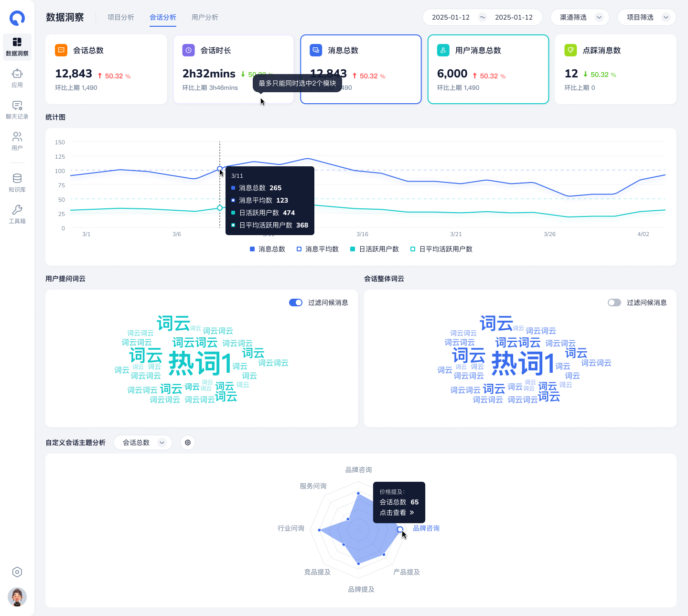Open the gear settings beside 会话总数 dropdown
Screen dimensions: 688x616
[188, 443]
